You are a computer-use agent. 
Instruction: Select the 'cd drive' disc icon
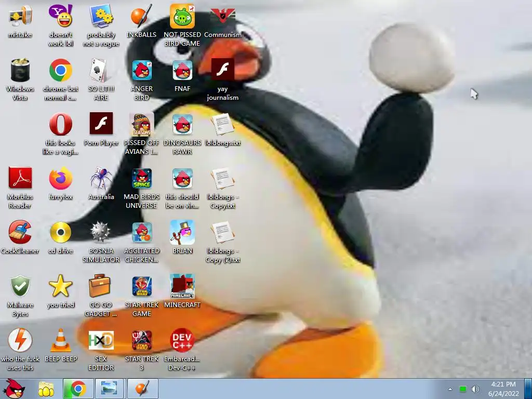coord(60,232)
